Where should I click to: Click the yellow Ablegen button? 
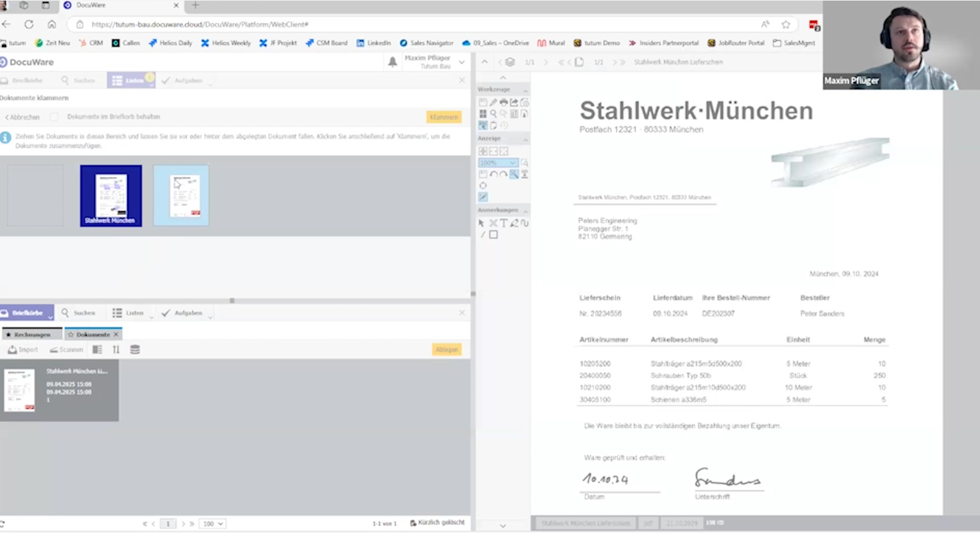[x=446, y=350]
